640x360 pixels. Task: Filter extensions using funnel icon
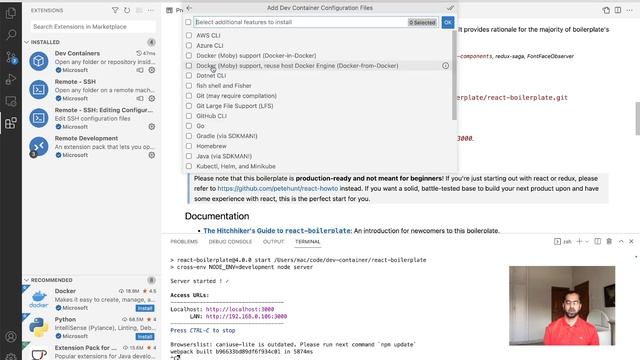pyautogui.click(x=115, y=10)
